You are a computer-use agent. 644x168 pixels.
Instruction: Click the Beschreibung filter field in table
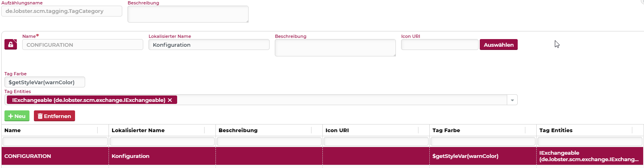[269, 141]
